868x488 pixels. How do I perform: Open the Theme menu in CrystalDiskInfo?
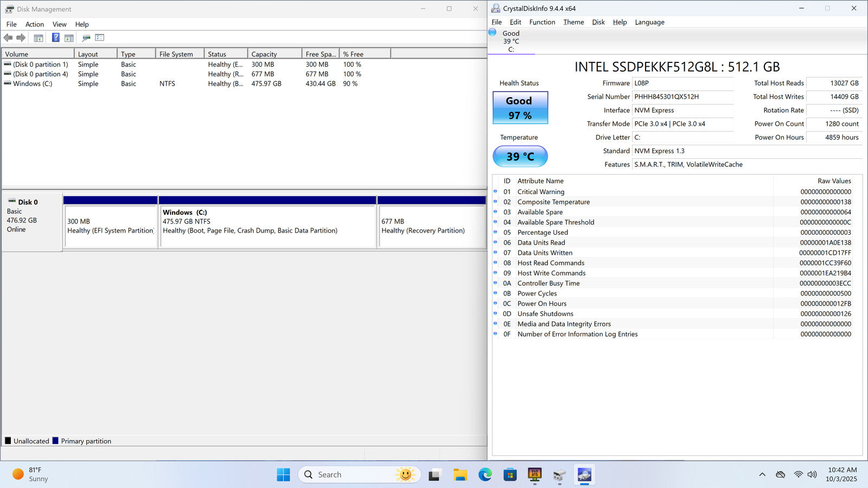(573, 22)
